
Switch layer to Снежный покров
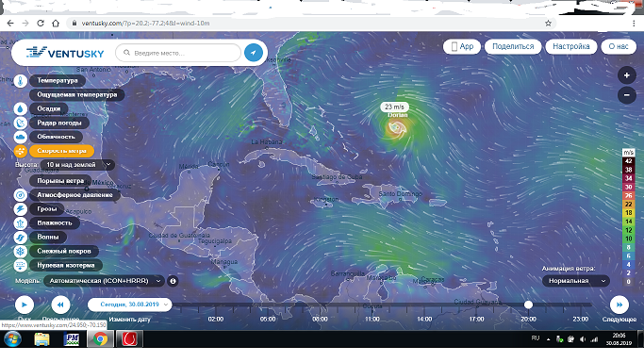tap(64, 251)
